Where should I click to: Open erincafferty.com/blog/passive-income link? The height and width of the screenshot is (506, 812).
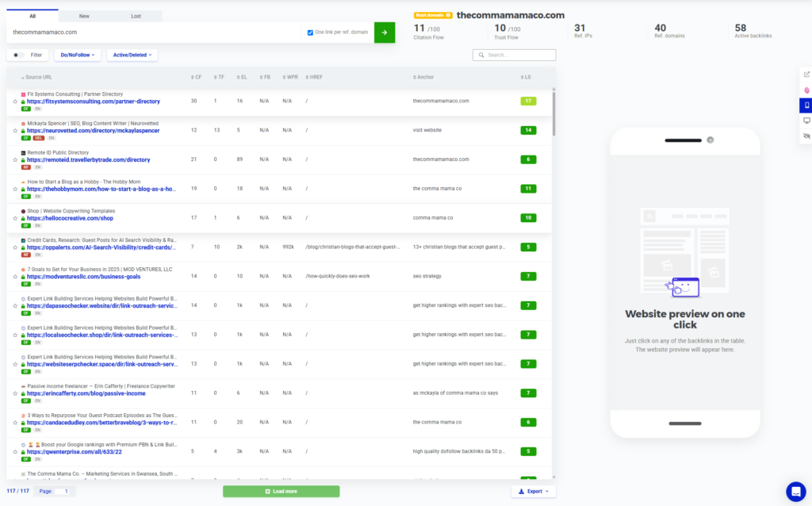86,393
